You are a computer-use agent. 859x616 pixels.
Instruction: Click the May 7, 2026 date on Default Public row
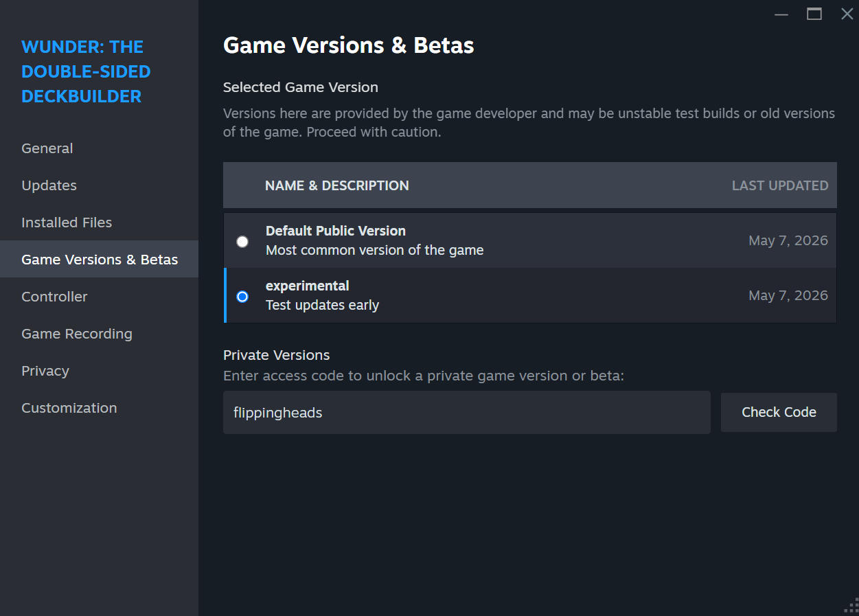tap(788, 240)
